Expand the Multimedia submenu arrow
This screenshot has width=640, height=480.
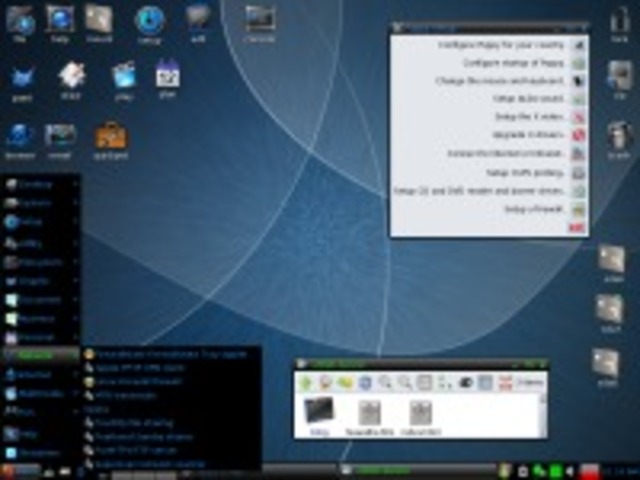[x=76, y=393]
